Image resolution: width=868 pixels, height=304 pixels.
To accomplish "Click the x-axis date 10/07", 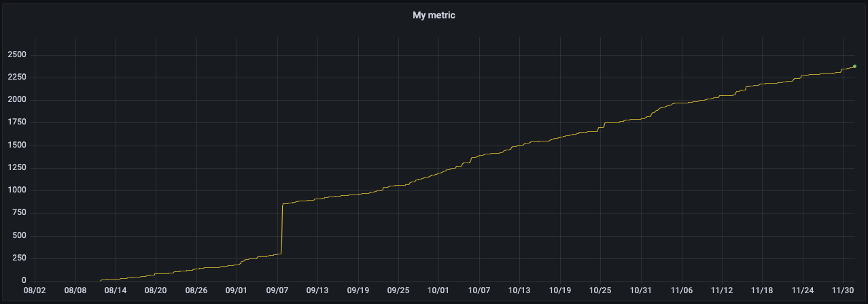I will (x=479, y=290).
